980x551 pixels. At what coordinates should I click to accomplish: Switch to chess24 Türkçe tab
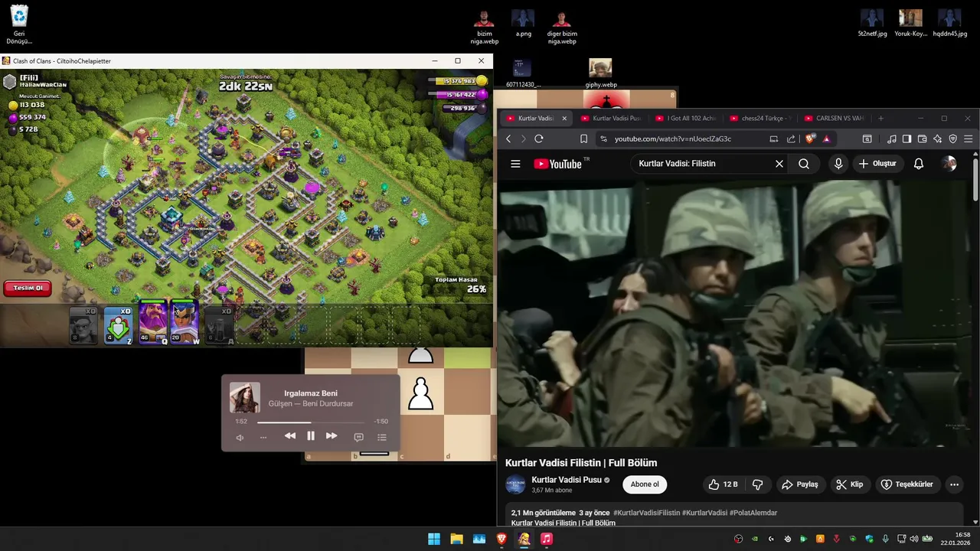tap(761, 119)
